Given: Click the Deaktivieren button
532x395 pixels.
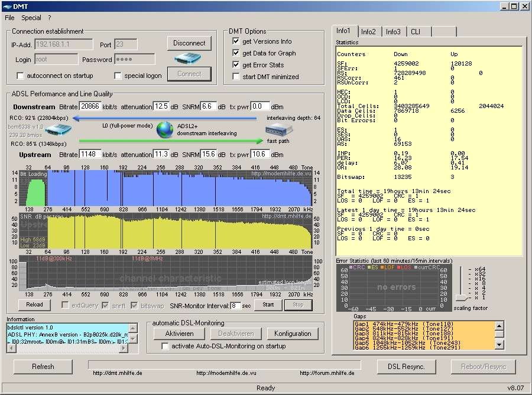Looking at the screenshot, I should coord(236,334).
